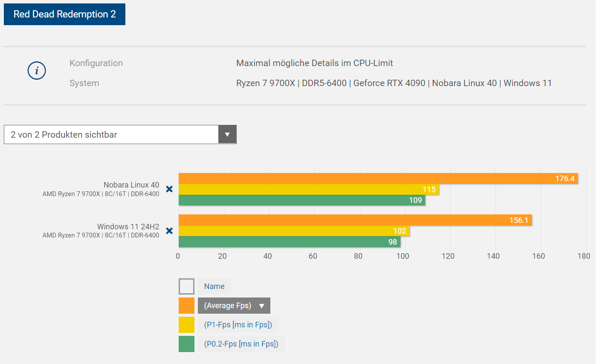597x364 pixels.
Task: Click the 'Maximal mögliche Details im CPU-Limit' text
Action: (x=315, y=63)
